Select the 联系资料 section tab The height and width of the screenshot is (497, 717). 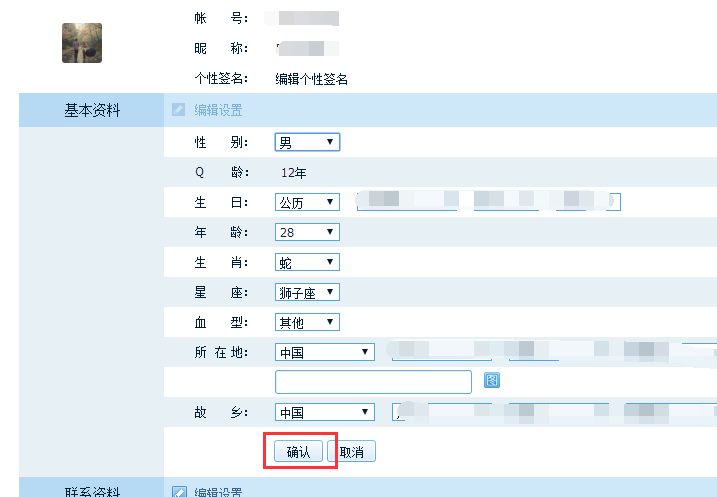tap(92, 491)
